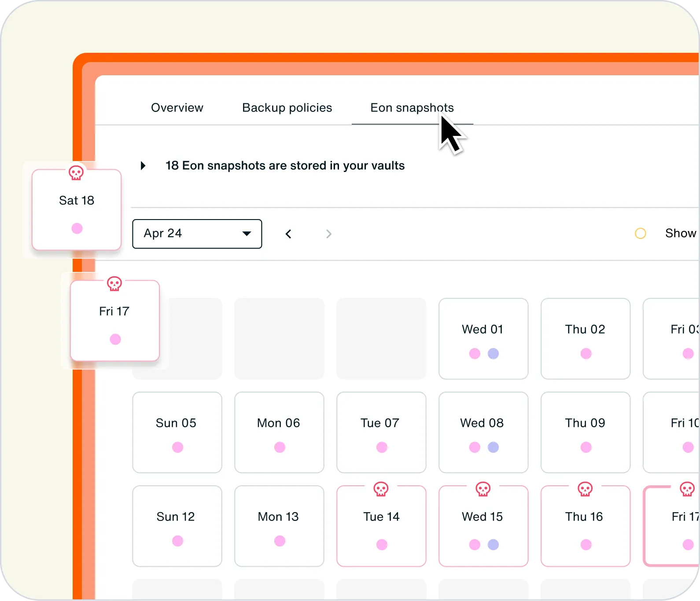Click the purple snapshot dot on Wed 08
The image size is (700, 601).
tap(494, 447)
